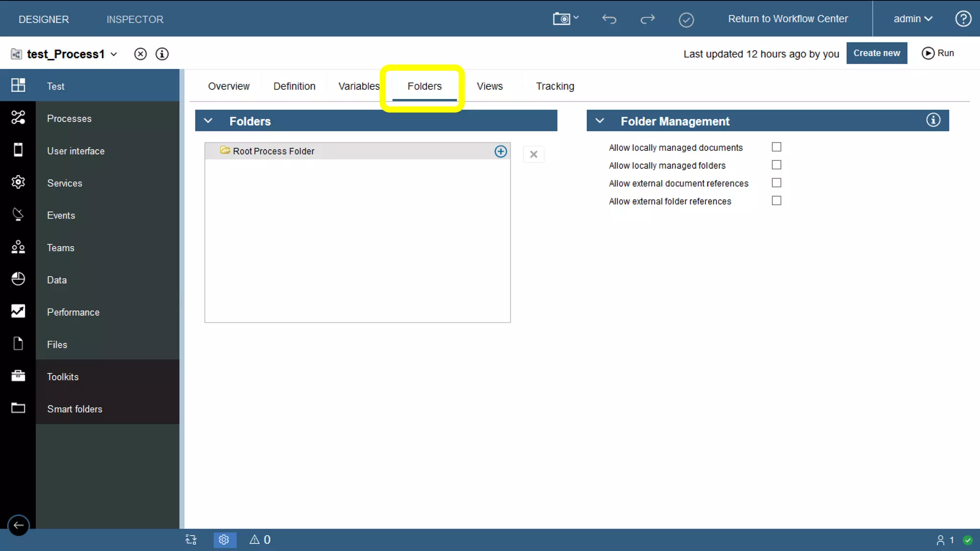Check Allow locally managed folders
Viewport: 980px width, 551px height.
pyautogui.click(x=776, y=165)
